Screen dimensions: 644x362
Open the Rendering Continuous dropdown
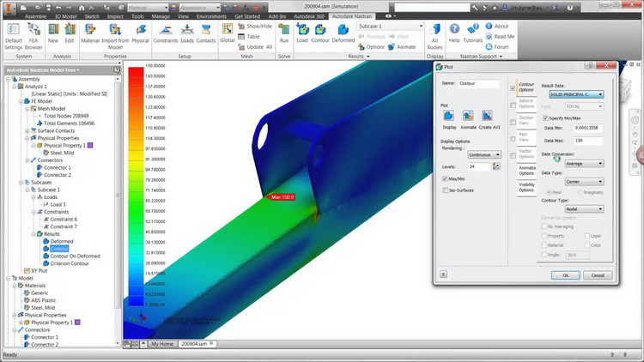point(484,154)
